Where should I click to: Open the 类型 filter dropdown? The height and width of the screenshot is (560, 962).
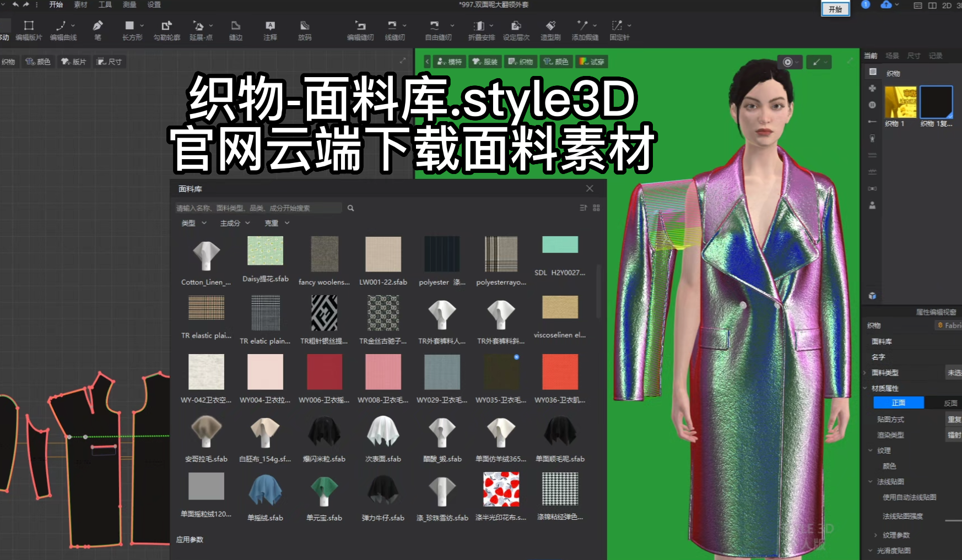(x=194, y=223)
